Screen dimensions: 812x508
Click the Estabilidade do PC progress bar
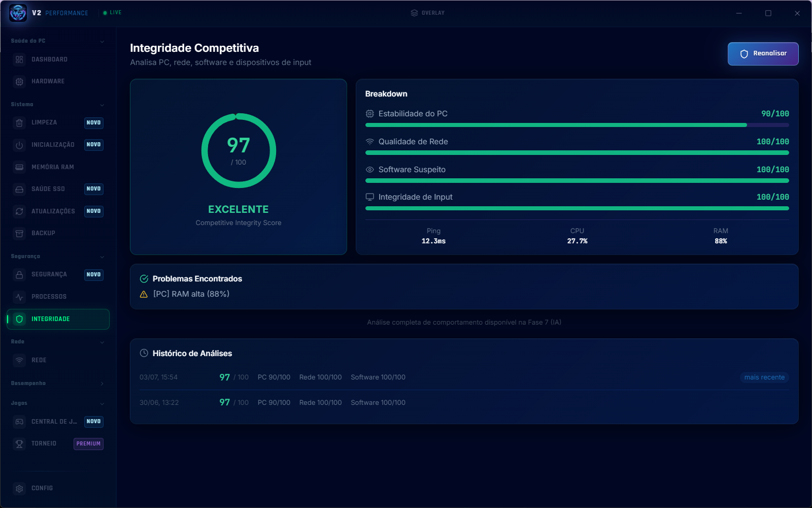point(577,125)
